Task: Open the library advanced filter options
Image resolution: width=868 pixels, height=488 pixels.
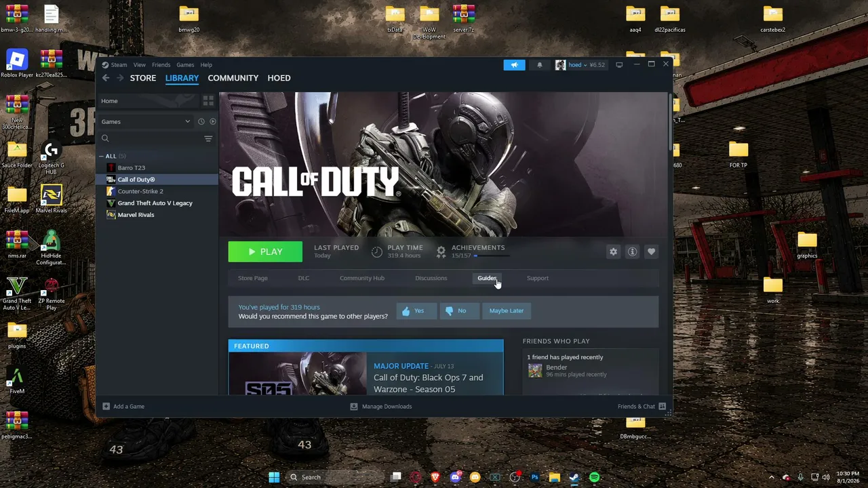Action: pyautogui.click(x=208, y=138)
